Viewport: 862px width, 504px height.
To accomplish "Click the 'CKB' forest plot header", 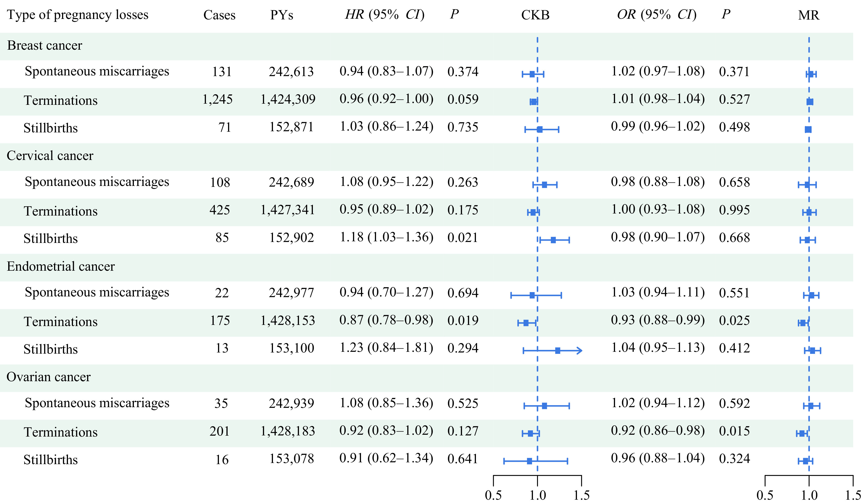I will click(x=535, y=15).
